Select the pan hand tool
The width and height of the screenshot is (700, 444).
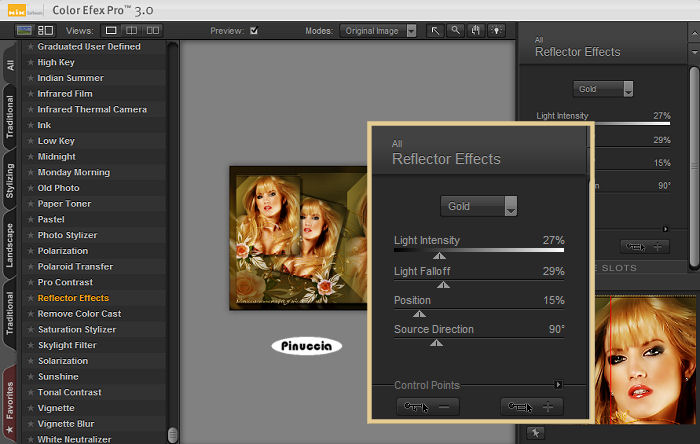476,30
